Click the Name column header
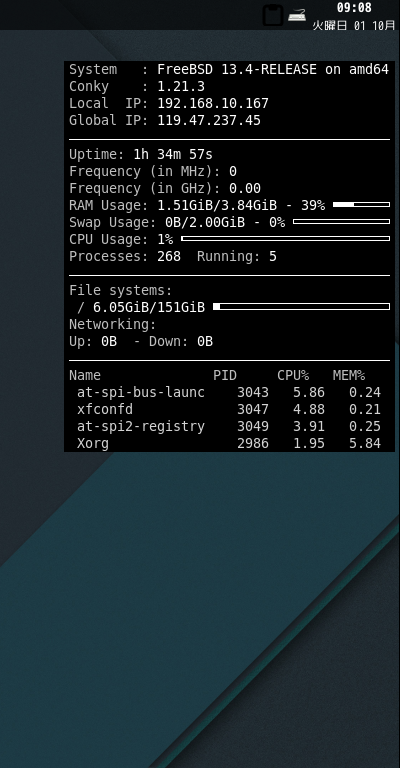The width and height of the screenshot is (400, 768). click(x=85, y=375)
